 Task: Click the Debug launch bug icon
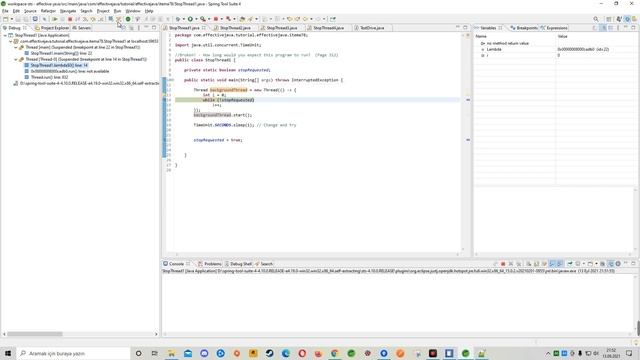point(178,19)
